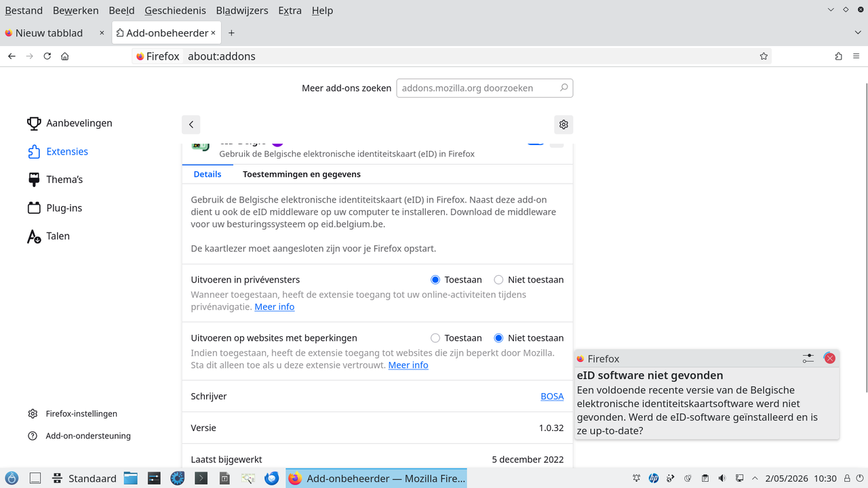Open system settings from the taskbar

(x=154, y=479)
